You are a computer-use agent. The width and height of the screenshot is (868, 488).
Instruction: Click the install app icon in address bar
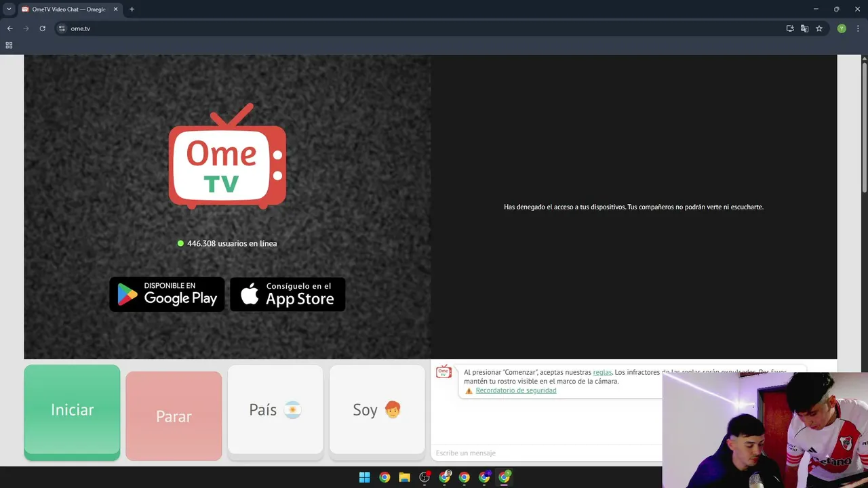(790, 28)
